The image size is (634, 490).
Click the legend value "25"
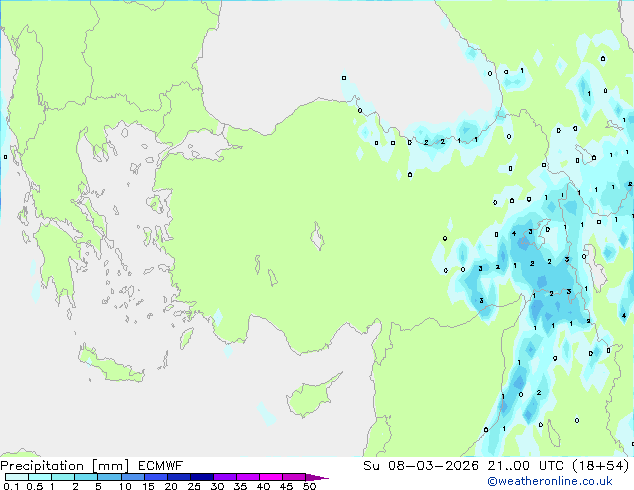coord(194,486)
